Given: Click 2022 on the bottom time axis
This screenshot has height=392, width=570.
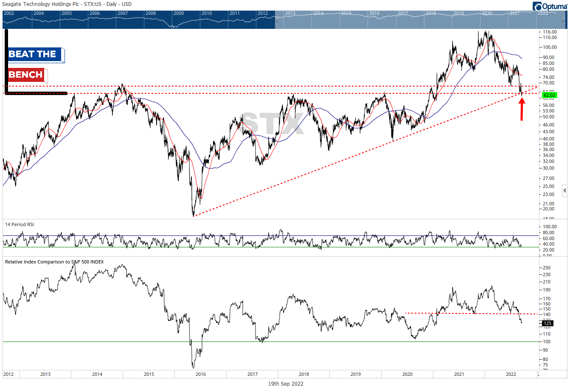Looking at the screenshot, I should click(x=511, y=374).
